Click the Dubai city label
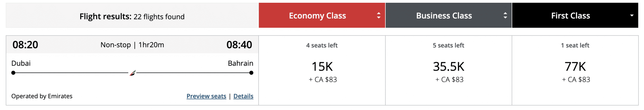 (x=21, y=63)
